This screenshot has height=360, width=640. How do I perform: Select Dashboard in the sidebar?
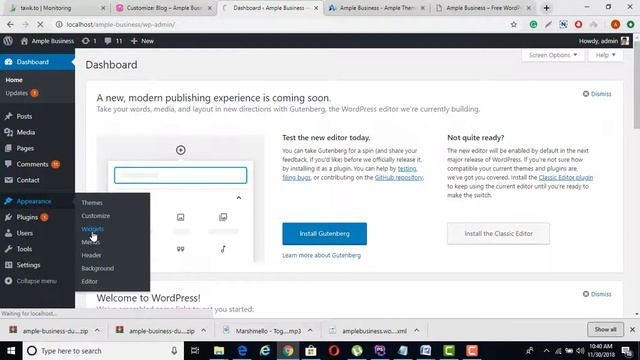click(37, 62)
